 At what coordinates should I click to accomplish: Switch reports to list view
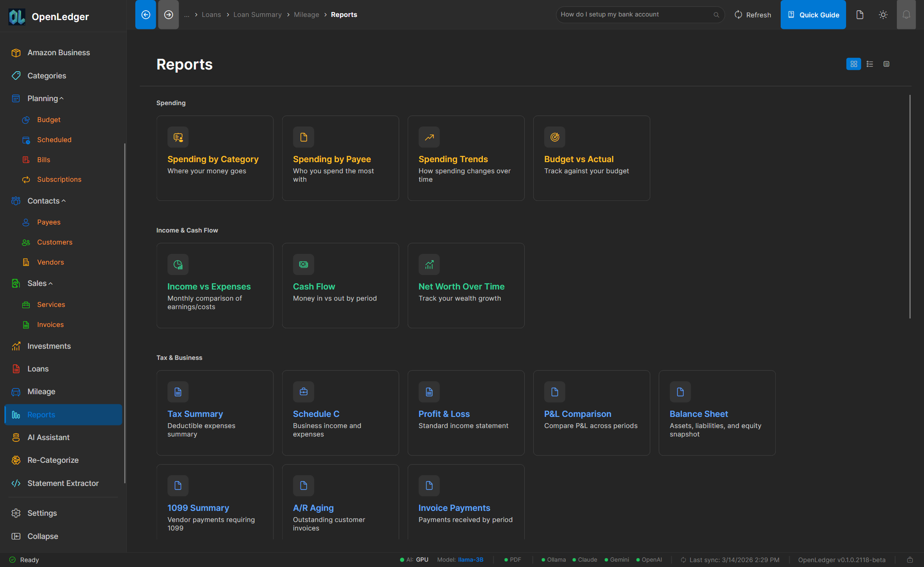click(x=870, y=64)
